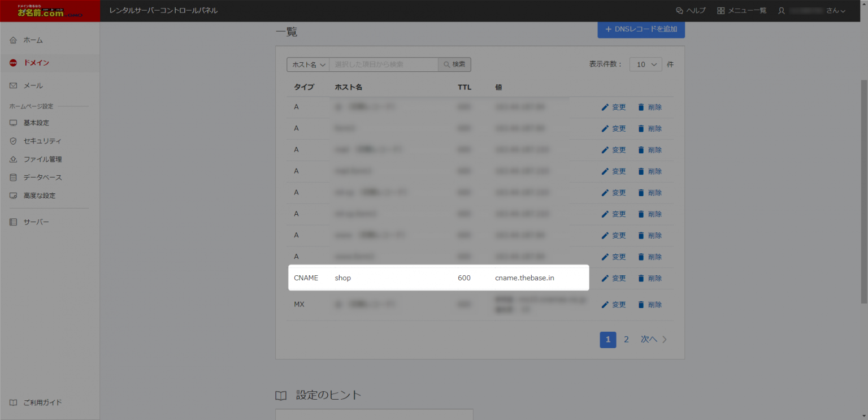The image size is (868, 420).
Task: Open メニュー一覧 in the top bar
Action: click(x=741, y=11)
